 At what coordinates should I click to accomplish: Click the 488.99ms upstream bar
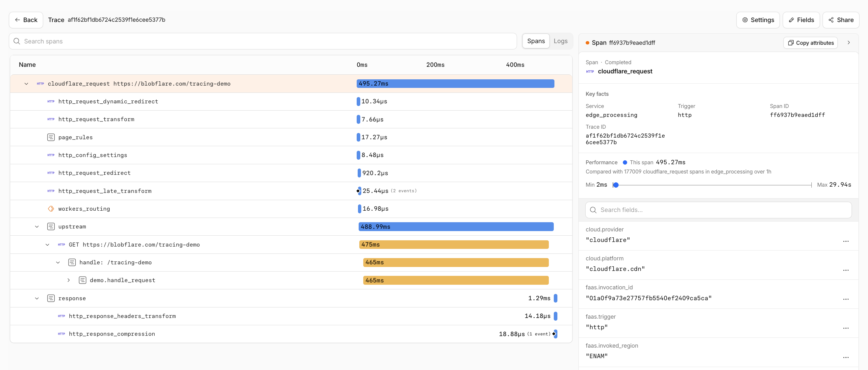(456, 227)
